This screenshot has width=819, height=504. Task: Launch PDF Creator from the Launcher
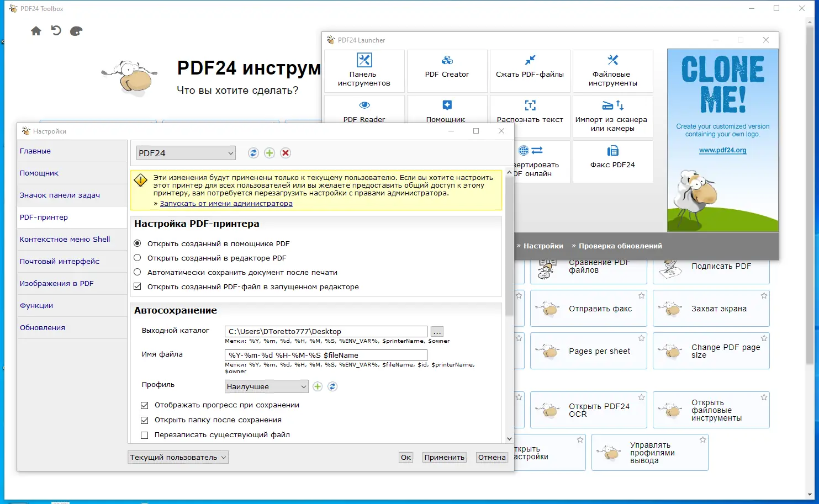[447, 71]
